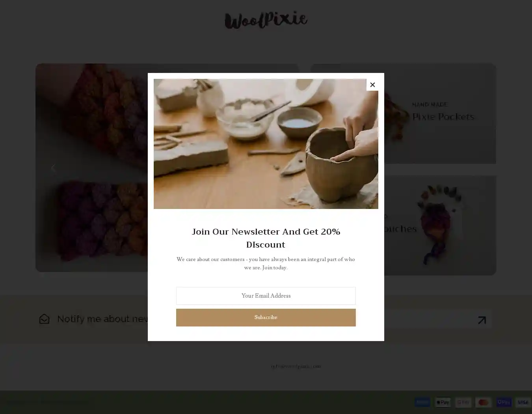Click the Google Pay payment icon
This screenshot has width=532, height=414.
(x=463, y=402)
